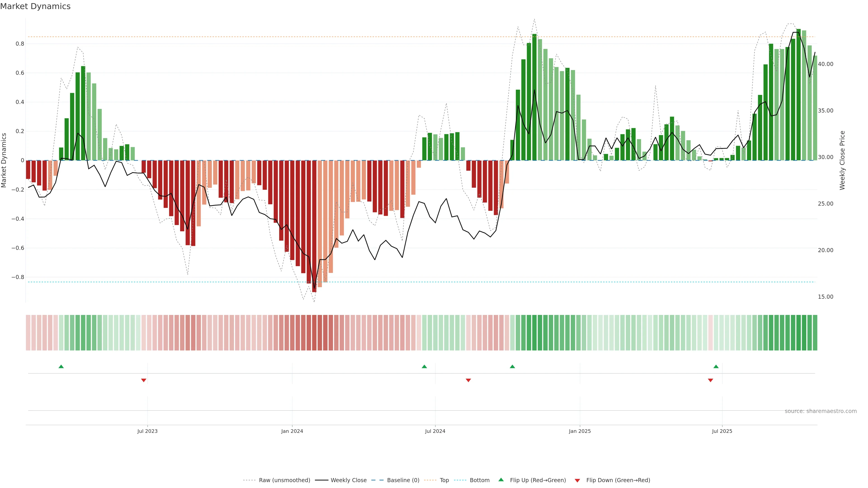Click the Jan 2024 axis label
Screen dimensions: 868x488
(292, 431)
